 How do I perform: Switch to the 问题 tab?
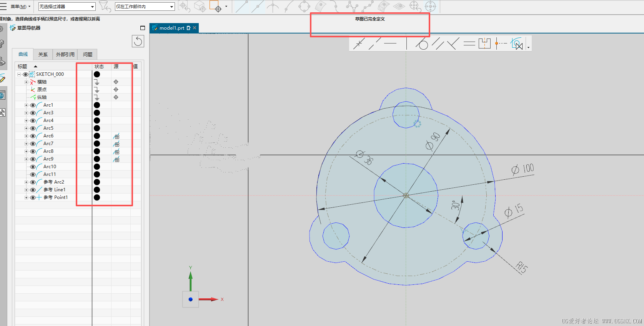(x=88, y=54)
